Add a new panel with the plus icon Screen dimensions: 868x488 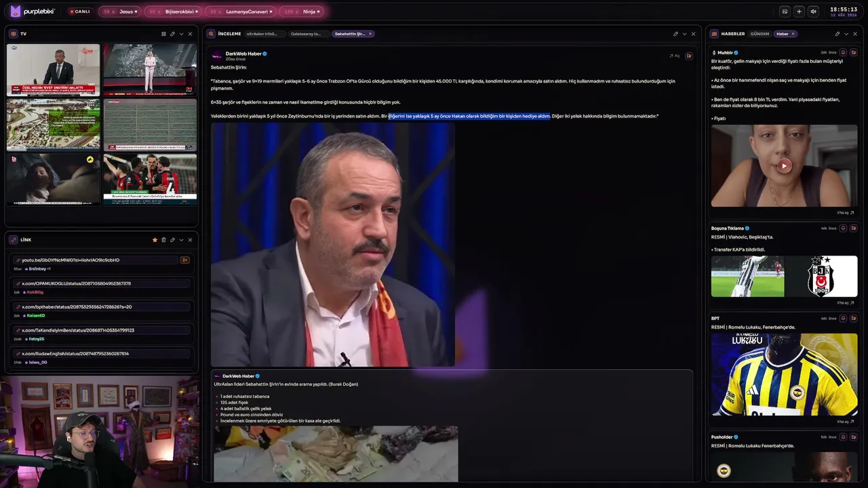tap(799, 12)
